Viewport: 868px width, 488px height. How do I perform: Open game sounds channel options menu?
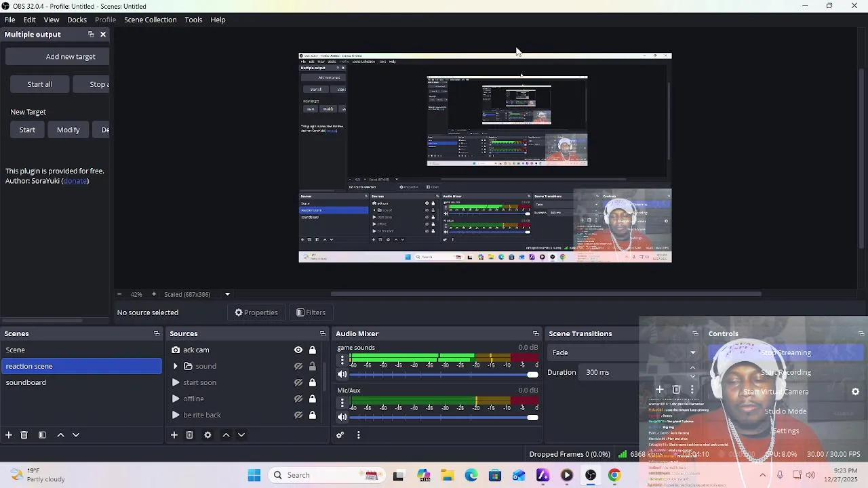342,360
